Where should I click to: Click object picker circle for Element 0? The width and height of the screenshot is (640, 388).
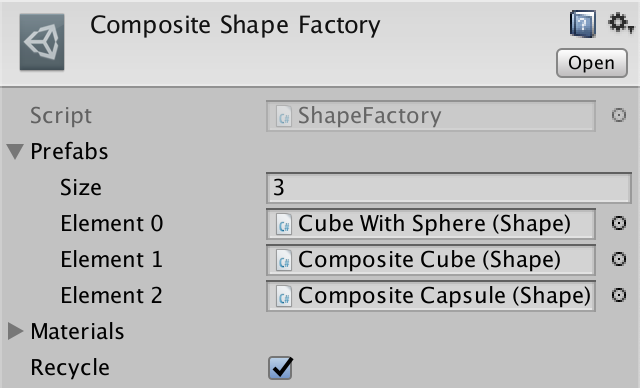[619, 223]
